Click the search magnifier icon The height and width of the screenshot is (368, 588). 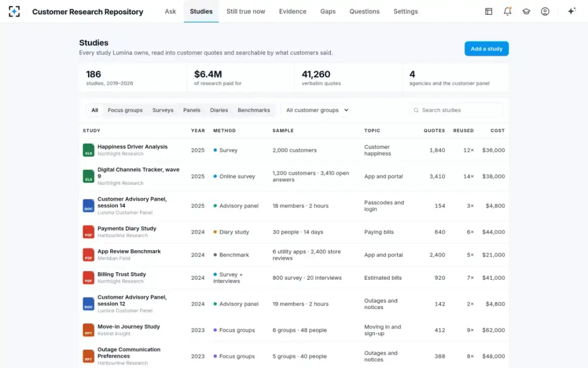[416, 110]
